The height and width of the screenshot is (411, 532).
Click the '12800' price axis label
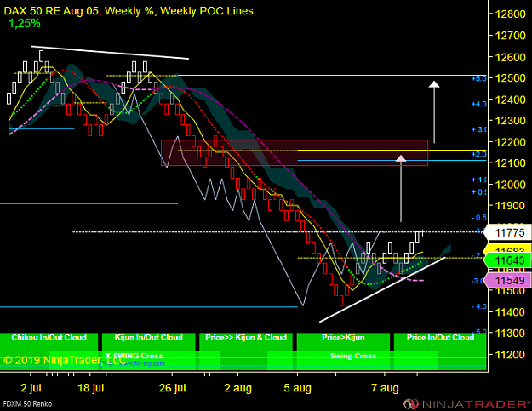[x=510, y=14]
